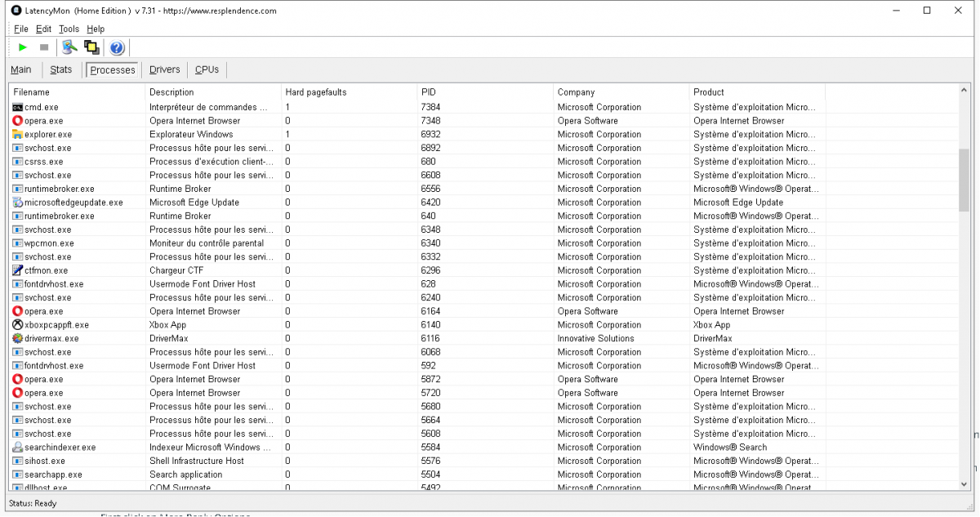Screen dimensions: 980x517
Task: Click the csrss.exe icon
Action: tap(18, 162)
